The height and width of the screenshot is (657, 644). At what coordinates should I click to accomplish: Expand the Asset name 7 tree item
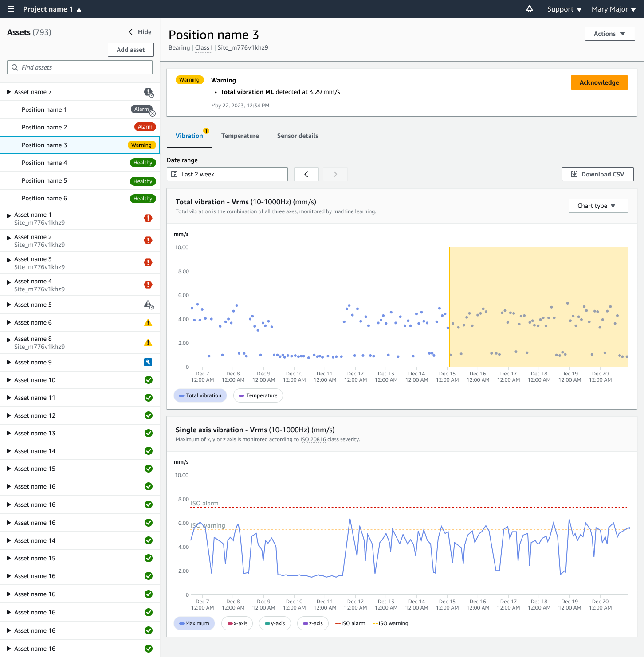(x=8, y=92)
